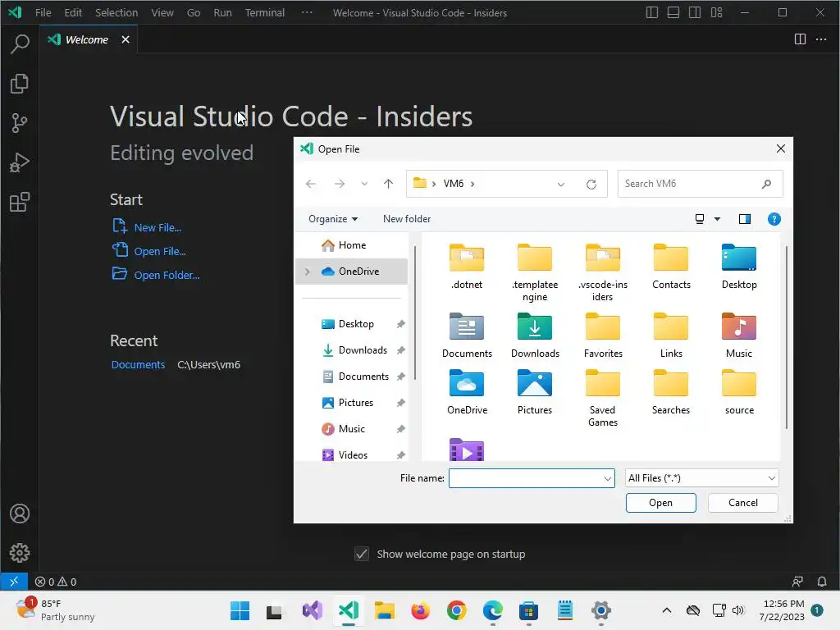Click the Open File... link
Screen dimensions: 840x630
pos(160,251)
